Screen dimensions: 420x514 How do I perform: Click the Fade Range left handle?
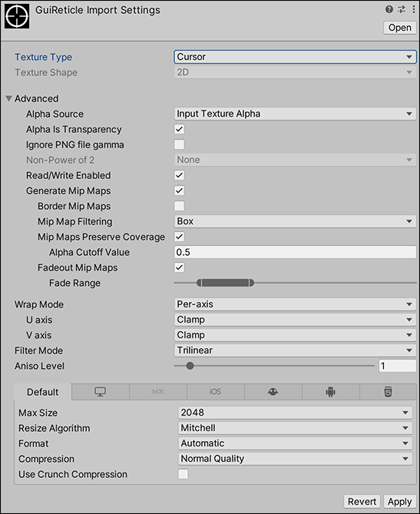[x=199, y=283]
